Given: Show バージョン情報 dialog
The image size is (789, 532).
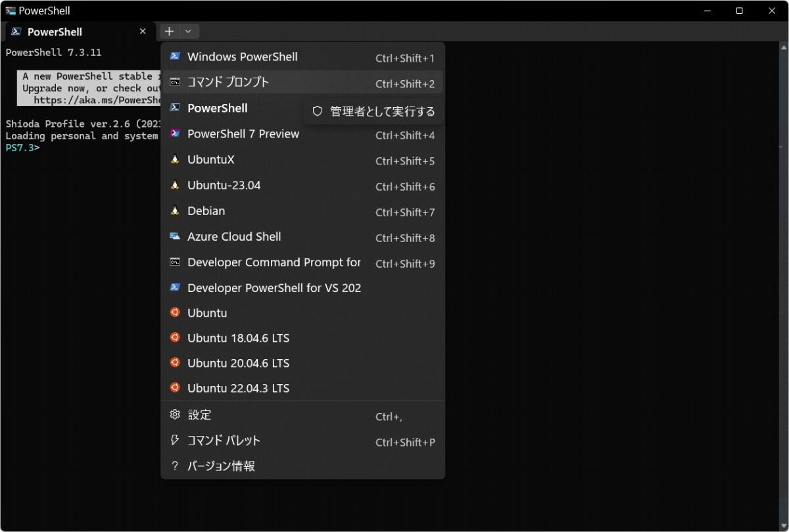Looking at the screenshot, I should click(x=302, y=466).
